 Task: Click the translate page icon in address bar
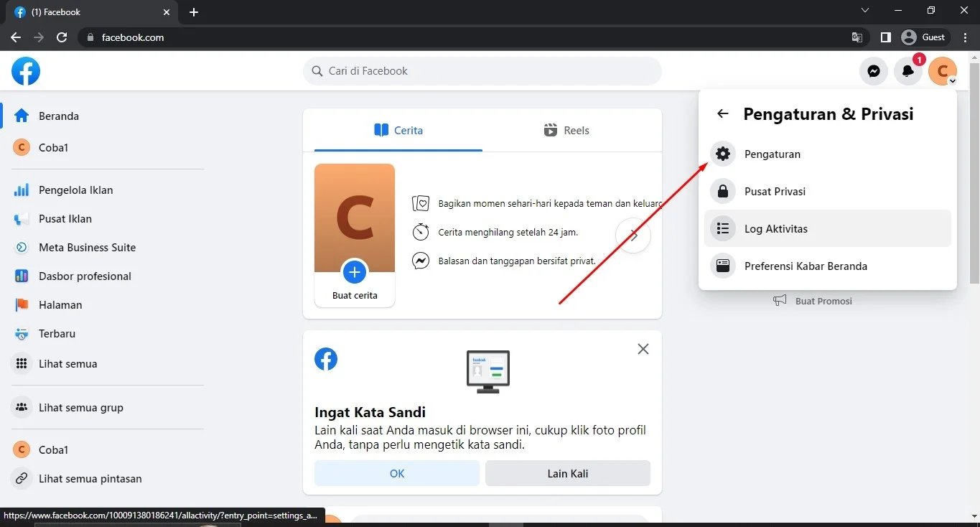point(857,37)
